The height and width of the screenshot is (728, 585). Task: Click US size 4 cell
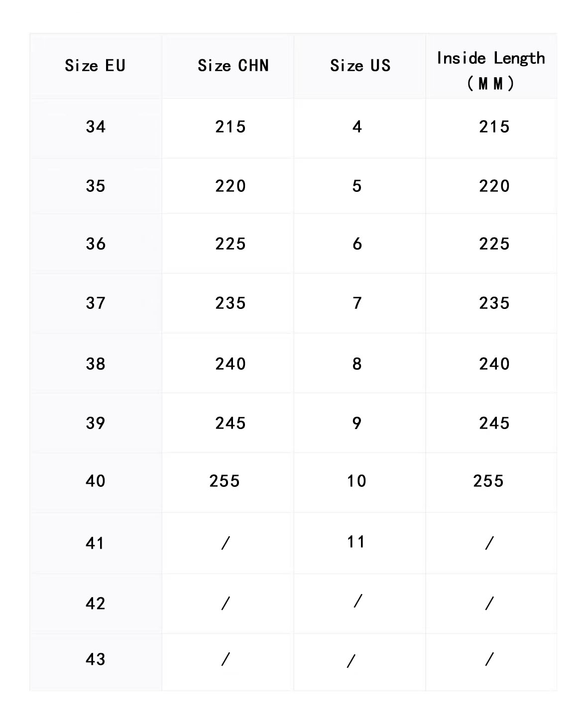tap(357, 127)
